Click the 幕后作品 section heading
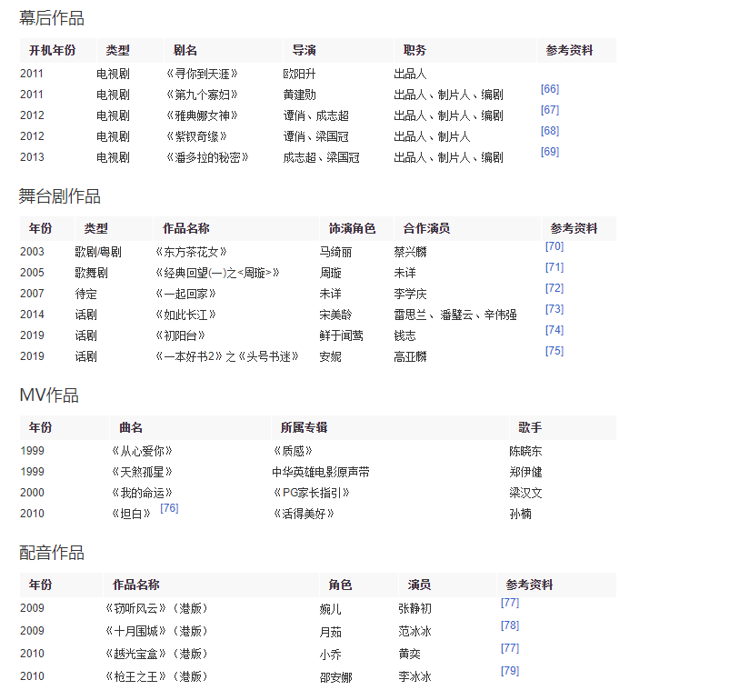 click(52, 18)
